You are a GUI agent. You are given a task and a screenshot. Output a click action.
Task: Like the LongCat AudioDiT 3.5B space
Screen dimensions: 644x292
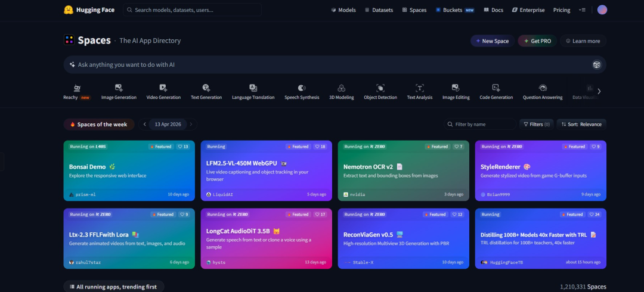tap(320, 215)
